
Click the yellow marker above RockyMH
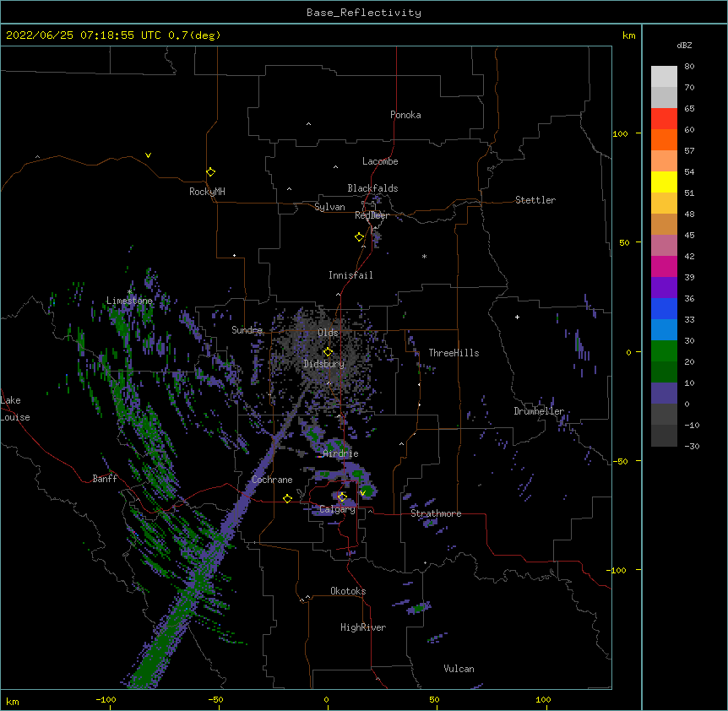coord(210,172)
